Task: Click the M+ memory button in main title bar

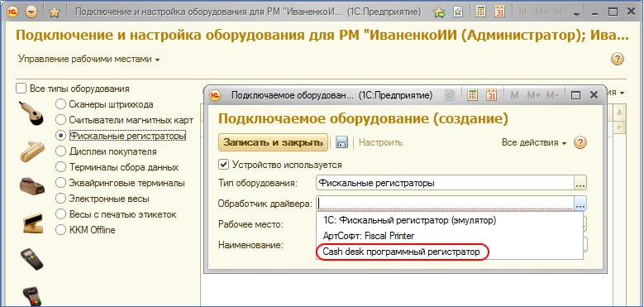Action: click(541, 12)
